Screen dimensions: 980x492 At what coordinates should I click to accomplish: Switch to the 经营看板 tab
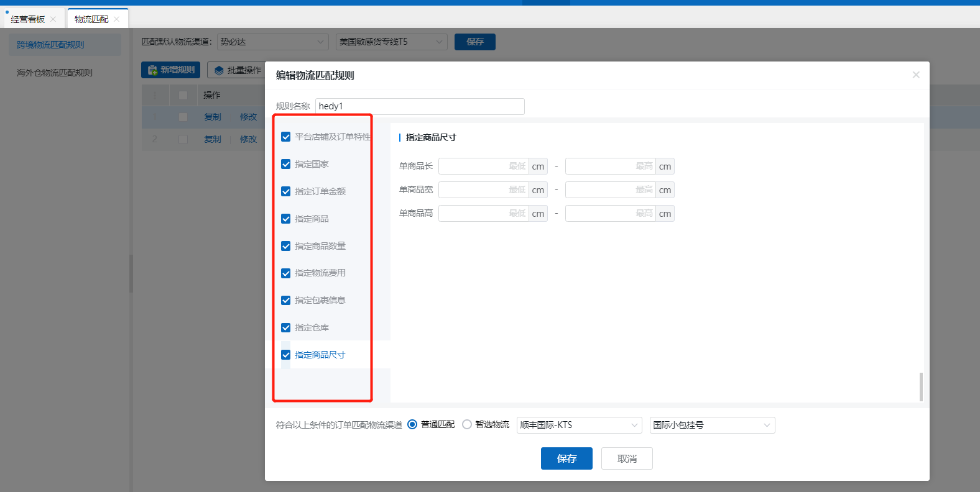[28, 19]
